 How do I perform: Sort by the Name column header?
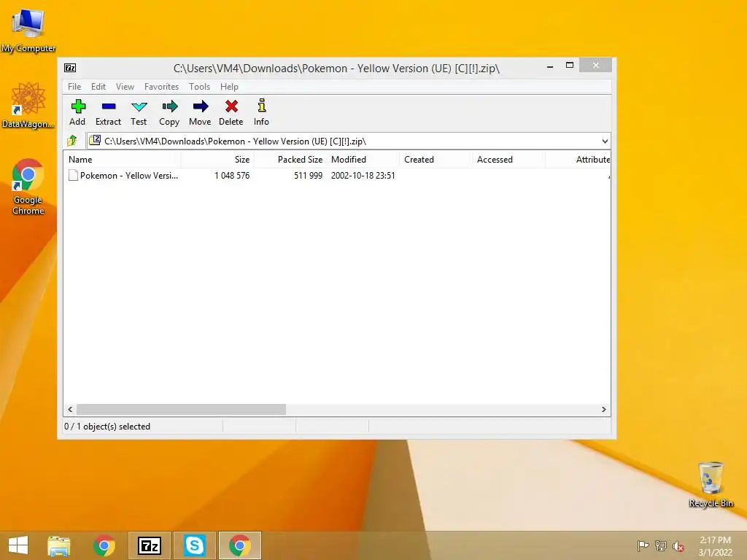pyautogui.click(x=122, y=160)
